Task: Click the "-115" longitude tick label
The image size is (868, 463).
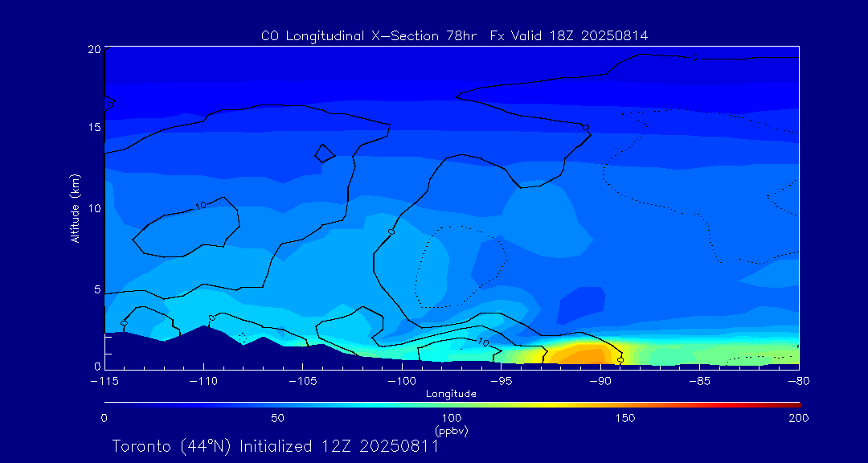Action: coord(104,382)
